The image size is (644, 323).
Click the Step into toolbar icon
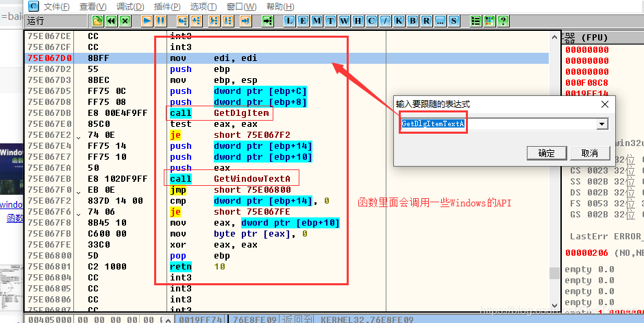(183, 21)
